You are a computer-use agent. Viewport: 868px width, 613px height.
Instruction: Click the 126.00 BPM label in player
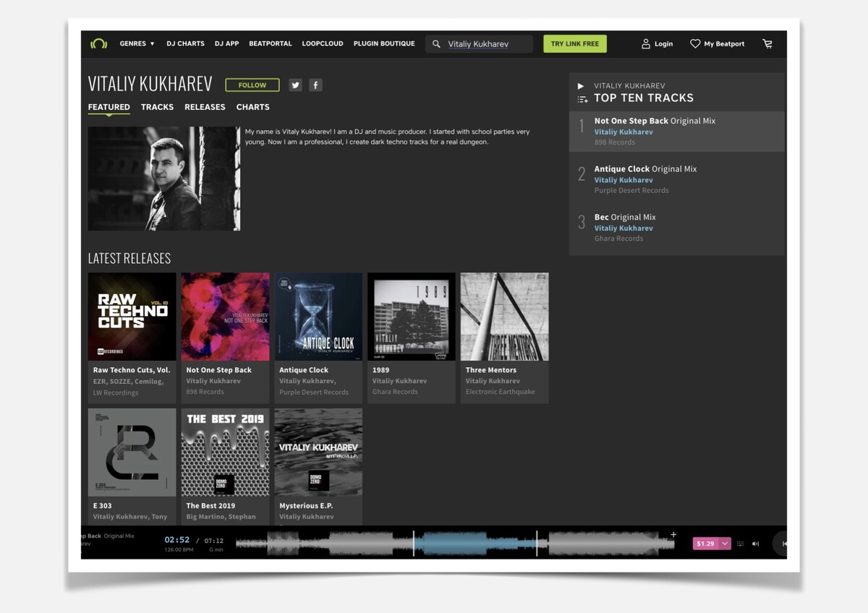click(179, 550)
